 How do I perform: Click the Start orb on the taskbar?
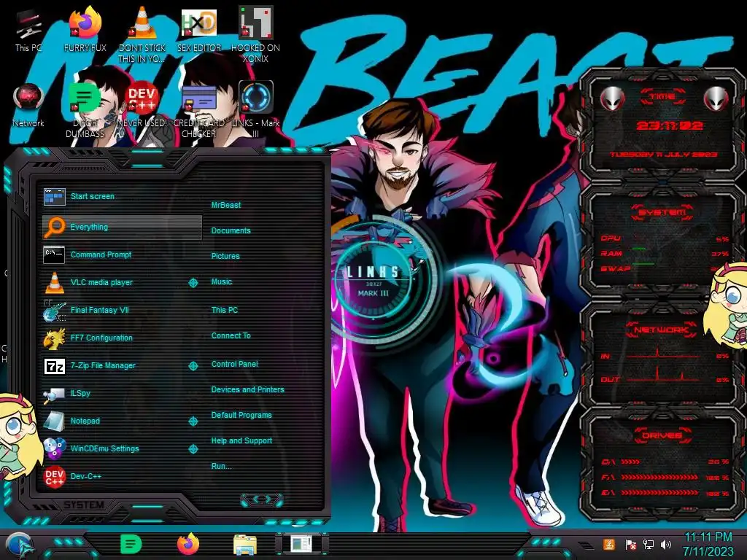pyautogui.click(x=19, y=545)
